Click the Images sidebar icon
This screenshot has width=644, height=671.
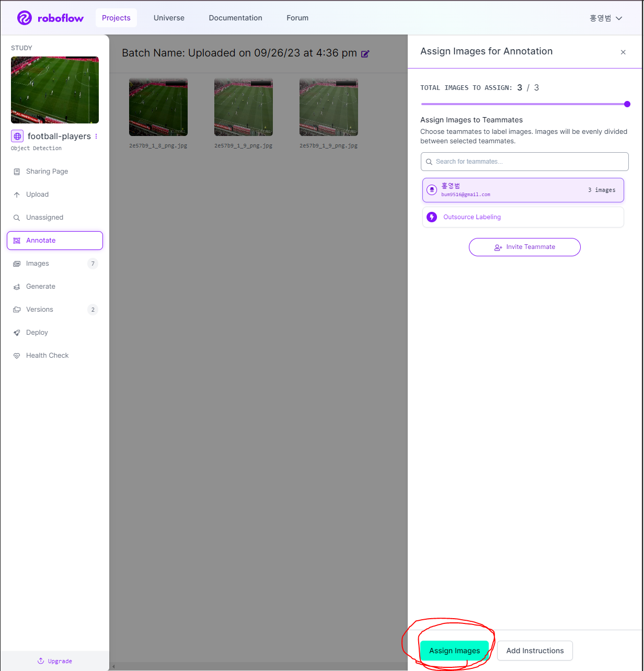pyautogui.click(x=17, y=264)
